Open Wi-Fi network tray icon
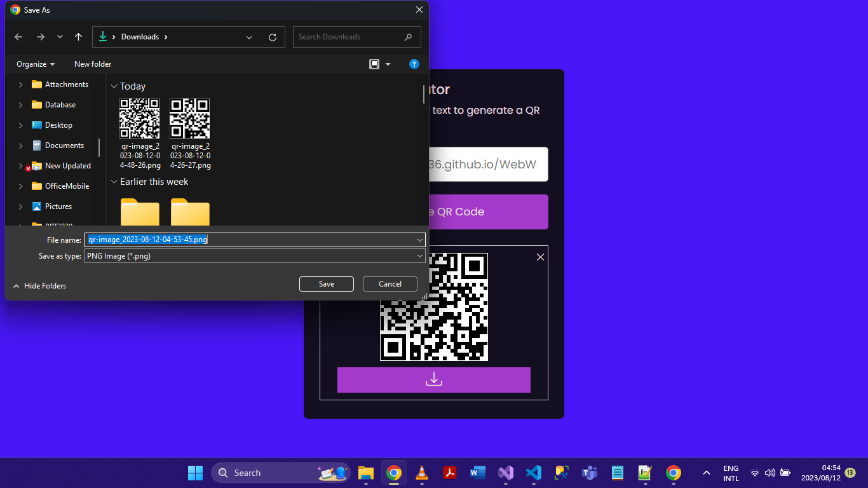Image resolution: width=868 pixels, height=488 pixels. [754, 473]
